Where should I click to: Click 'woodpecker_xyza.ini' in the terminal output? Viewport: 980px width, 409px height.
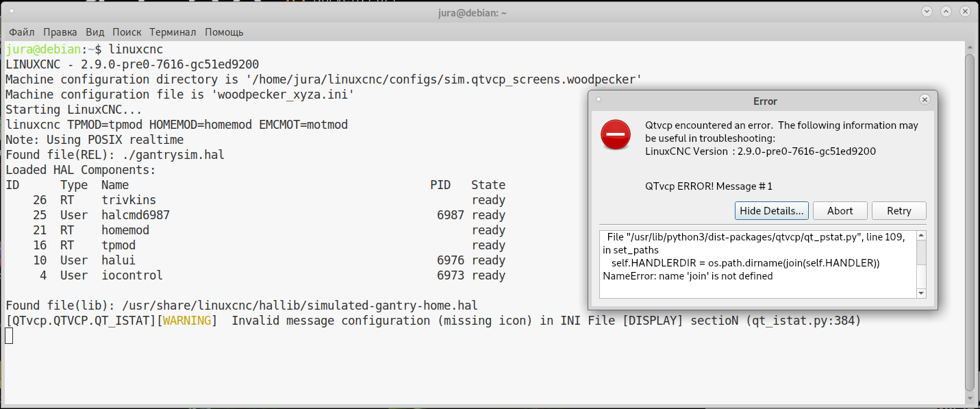point(283,95)
